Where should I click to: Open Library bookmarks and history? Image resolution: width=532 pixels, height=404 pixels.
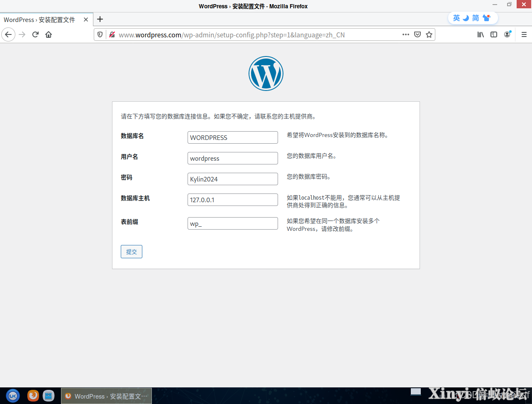pos(481,34)
